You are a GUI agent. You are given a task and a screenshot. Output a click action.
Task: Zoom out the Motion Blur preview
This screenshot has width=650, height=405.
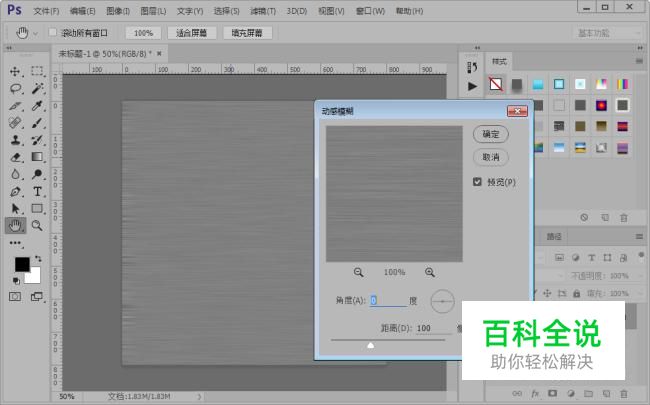(x=359, y=272)
